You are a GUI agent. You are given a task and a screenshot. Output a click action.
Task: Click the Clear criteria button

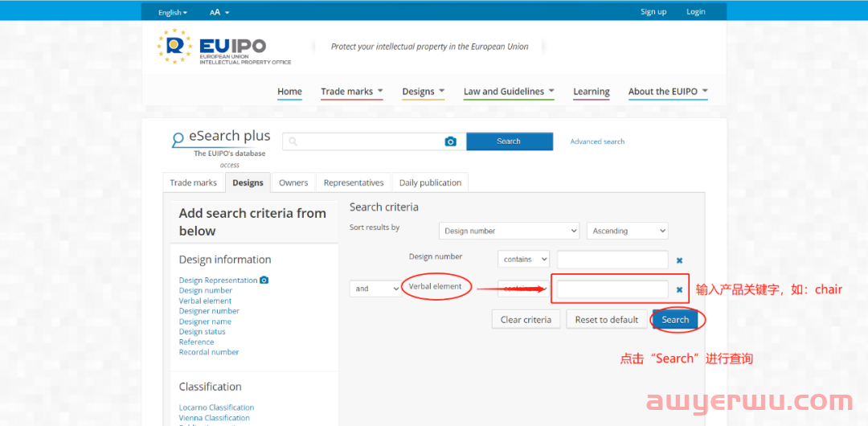pyautogui.click(x=526, y=320)
